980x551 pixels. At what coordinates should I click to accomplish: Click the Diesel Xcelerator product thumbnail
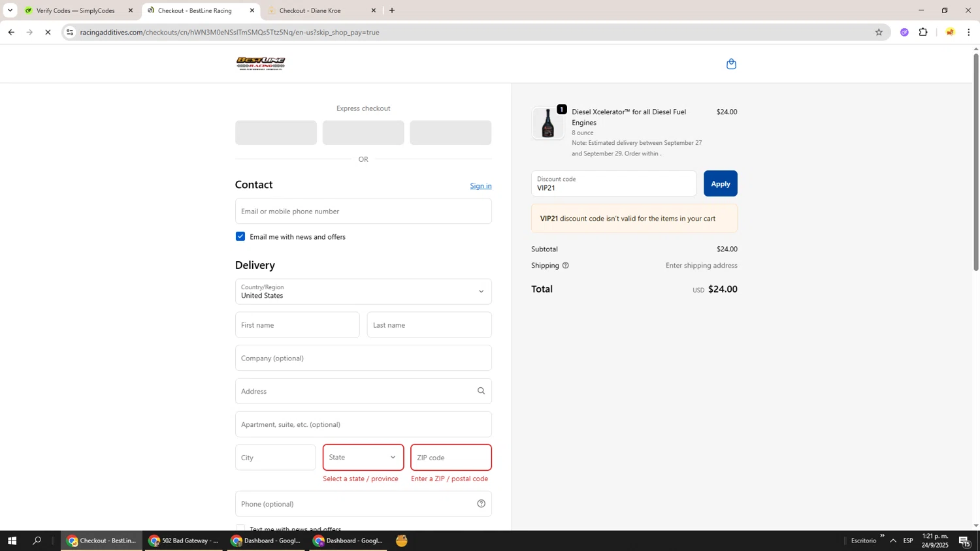click(547, 123)
